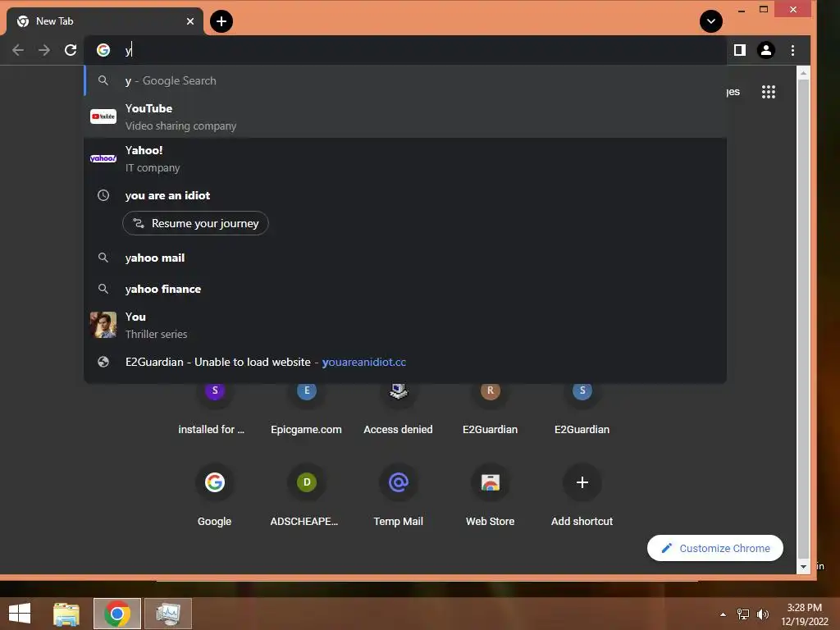This screenshot has height=630, width=840.
Task: Open the Google shortcut tile
Action: click(x=214, y=495)
